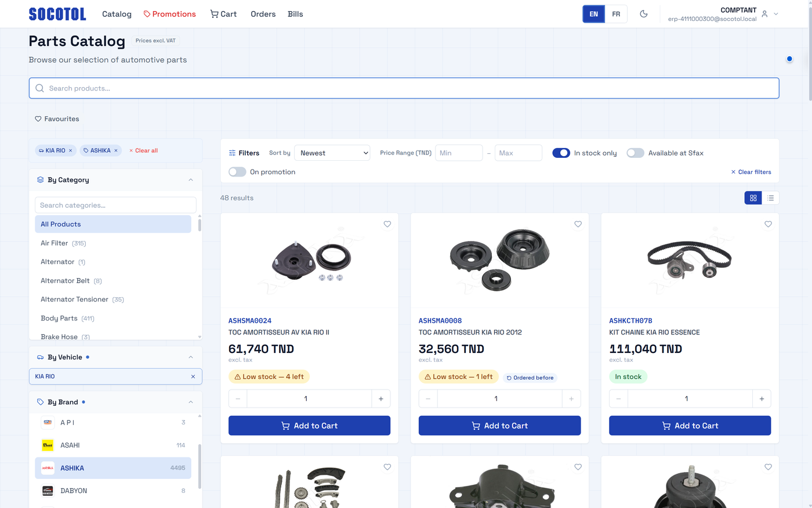Screen dimensions: 812x508
Task: Favourite the ASHSMA0024 product heart icon
Action: point(387,224)
